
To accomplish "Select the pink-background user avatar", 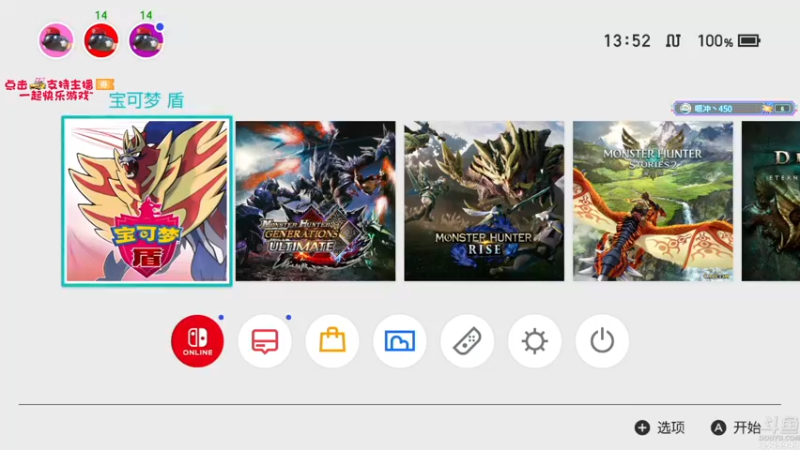I will click(x=56, y=40).
